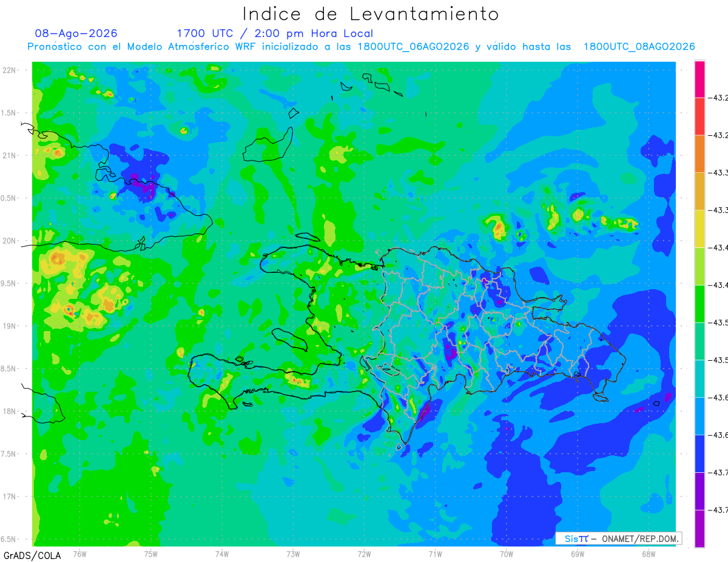Click the 75W longitude label

[x=150, y=554]
